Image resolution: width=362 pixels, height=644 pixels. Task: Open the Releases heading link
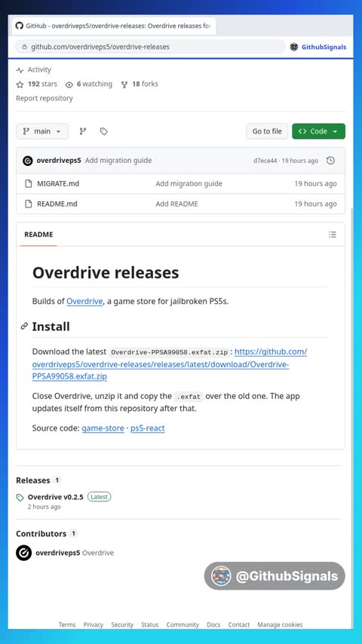pos(33,480)
